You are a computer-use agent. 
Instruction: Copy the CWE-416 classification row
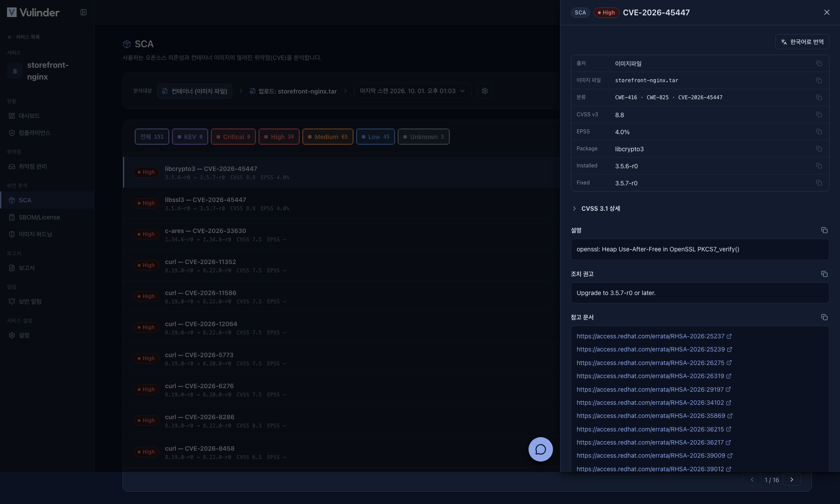point(819,97)
